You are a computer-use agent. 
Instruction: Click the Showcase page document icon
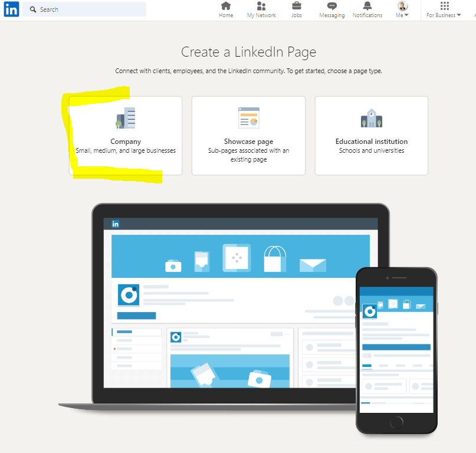248,117
